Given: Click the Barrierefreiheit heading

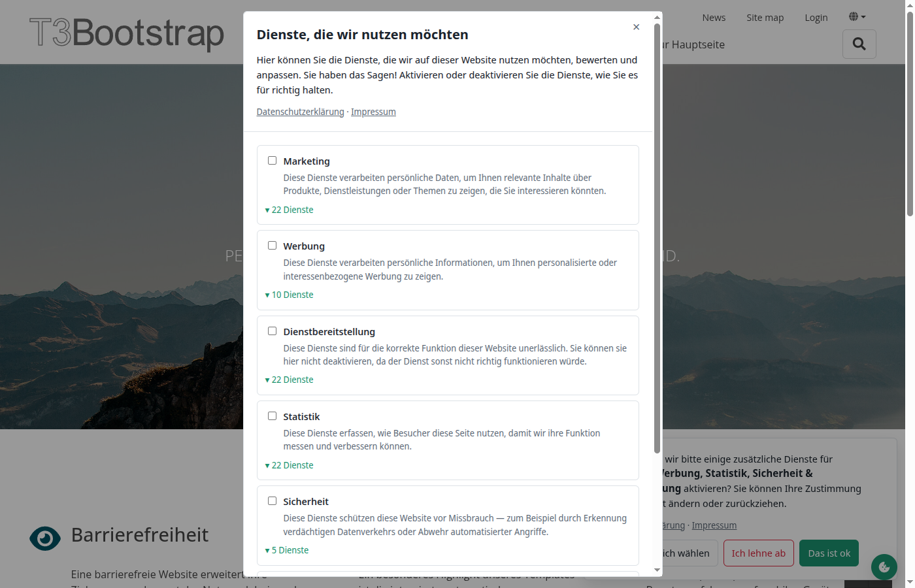Looking at the screenshot, I should [140, 535].
